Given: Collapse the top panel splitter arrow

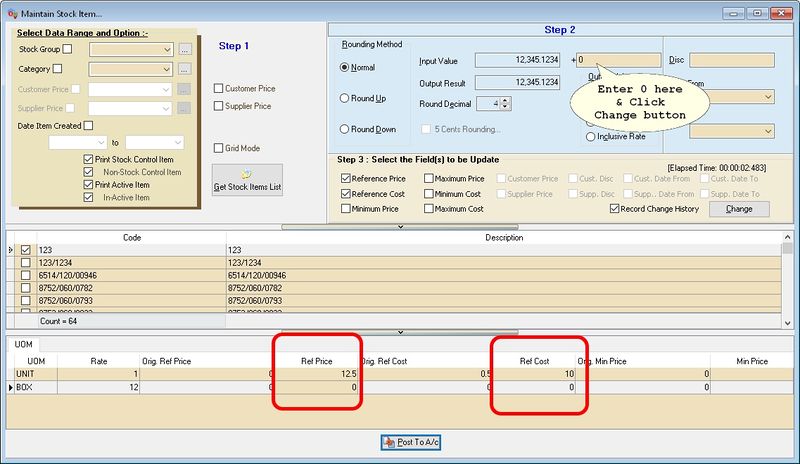Looking at the screenshot, I should [x=400, y=227].
